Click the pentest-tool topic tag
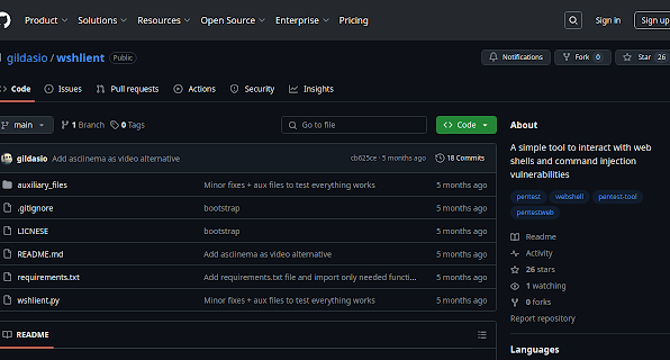This screenshot has height=360, width=670. point(617,196)
